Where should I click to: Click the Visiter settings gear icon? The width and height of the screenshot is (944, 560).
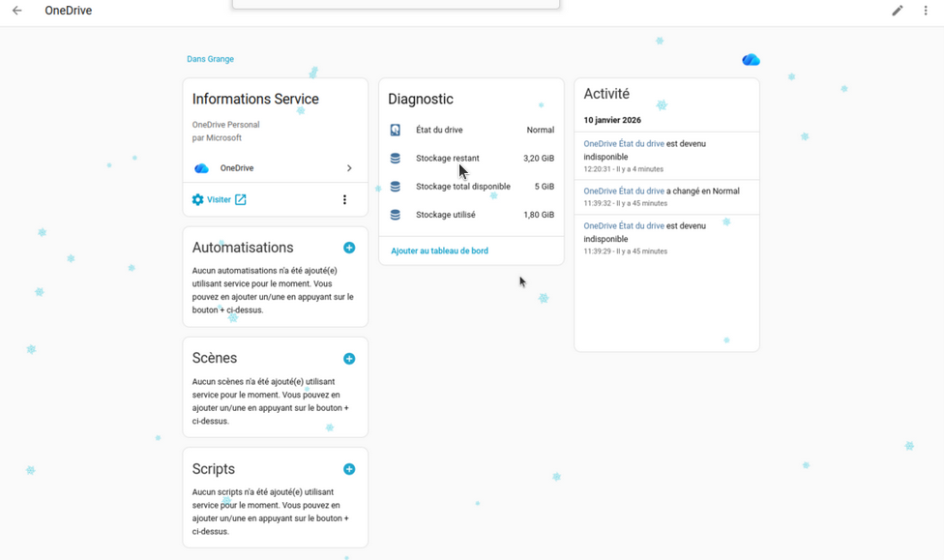click(197, 199)
